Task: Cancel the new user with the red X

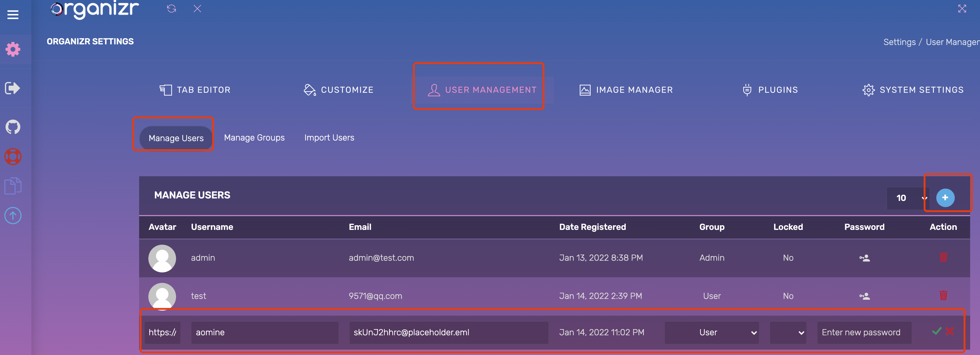Action: click(950, 331)
